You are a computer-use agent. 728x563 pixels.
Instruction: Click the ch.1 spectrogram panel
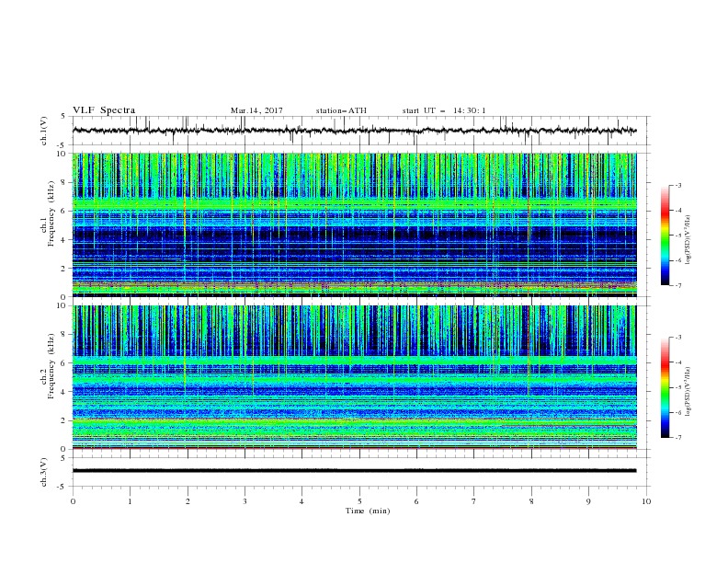pos(355,224)
